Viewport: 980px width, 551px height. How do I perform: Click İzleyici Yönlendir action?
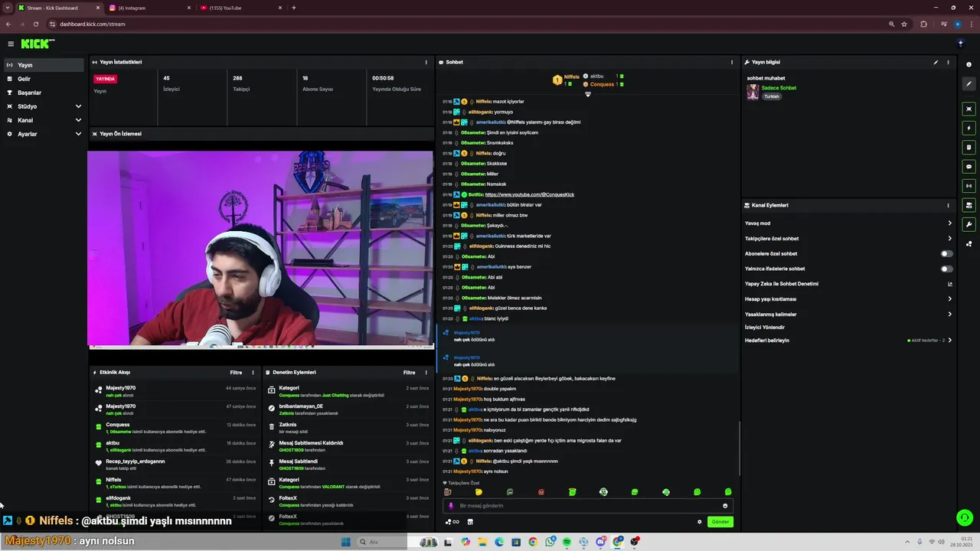tap(765, 328)
